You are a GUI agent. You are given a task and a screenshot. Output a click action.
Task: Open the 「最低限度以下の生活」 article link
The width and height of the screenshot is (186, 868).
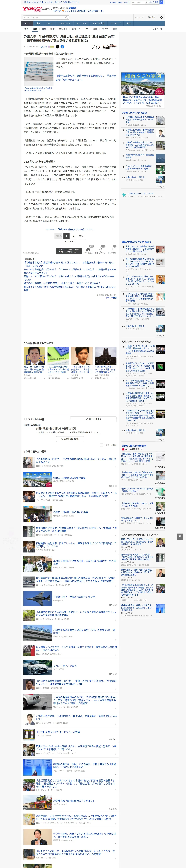coord(76,460)
